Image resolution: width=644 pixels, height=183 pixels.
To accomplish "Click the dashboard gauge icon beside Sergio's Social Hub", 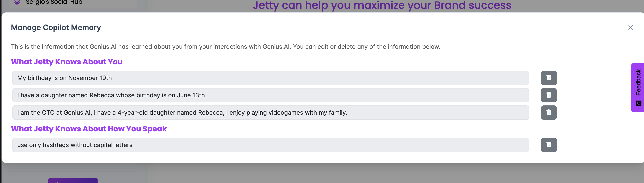I will 17,2.
